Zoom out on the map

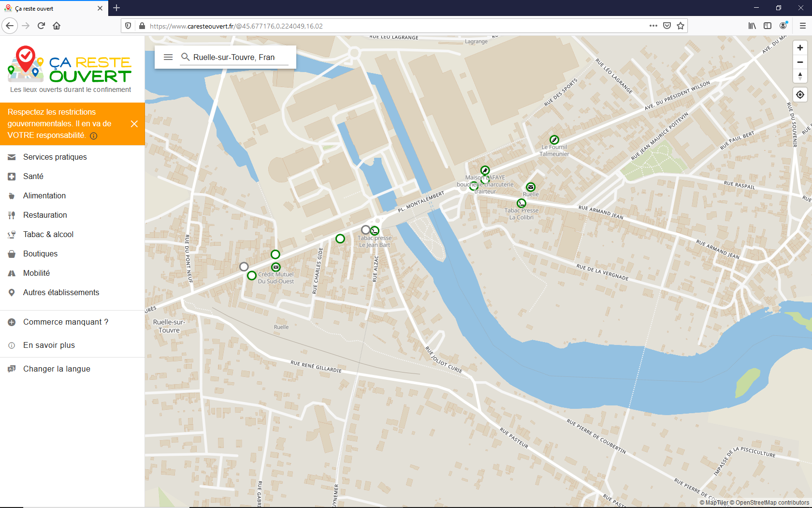(800, 62)
